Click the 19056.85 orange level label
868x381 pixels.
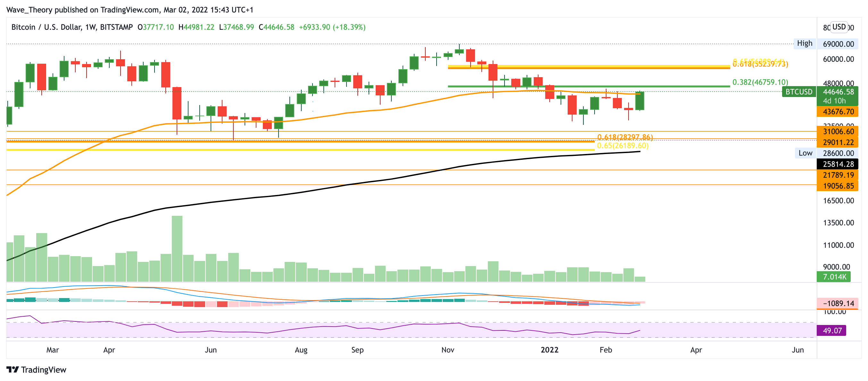pyautogui.click(x=838, y=186)
